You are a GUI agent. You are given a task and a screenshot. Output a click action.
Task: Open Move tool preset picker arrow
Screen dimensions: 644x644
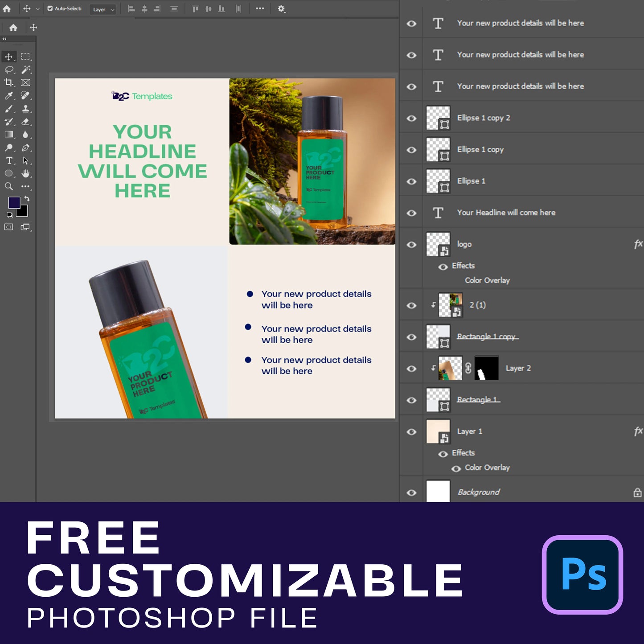click(x=38, y=9)
